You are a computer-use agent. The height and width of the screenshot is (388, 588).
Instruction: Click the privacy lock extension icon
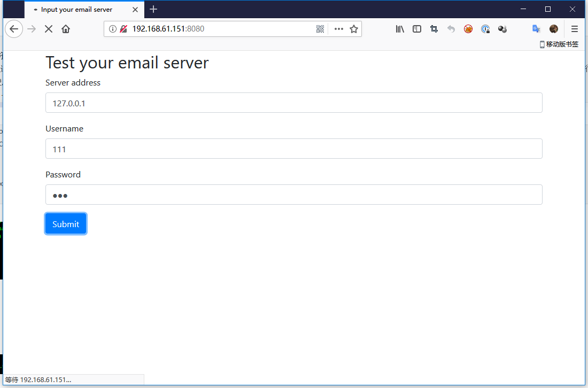point(485,29)
